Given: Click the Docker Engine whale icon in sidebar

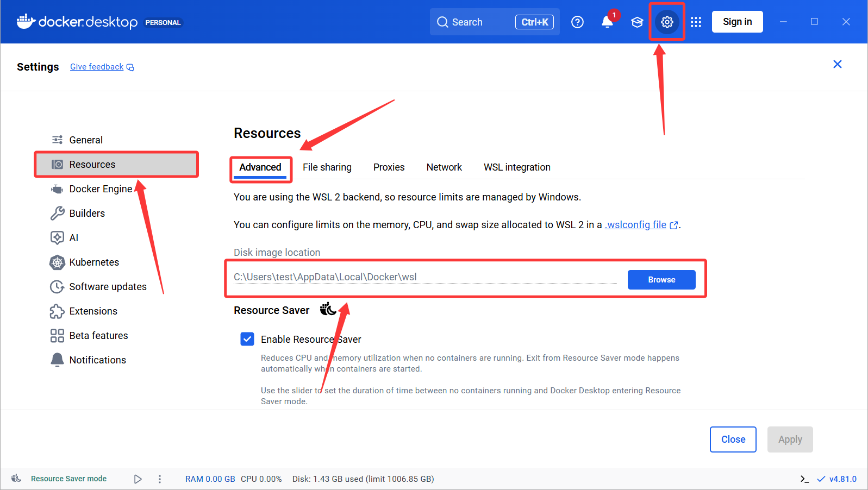Looking at the screenshot, I should pyautogui.click(x=57, y=189).
